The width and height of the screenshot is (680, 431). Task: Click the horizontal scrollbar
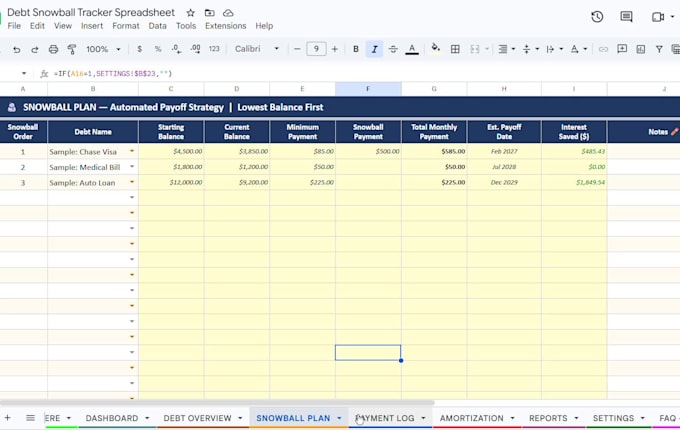coord(217,403)
